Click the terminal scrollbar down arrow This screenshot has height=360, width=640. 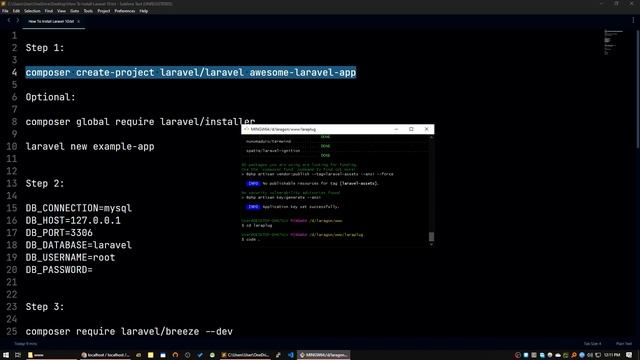[x=431, y=244]
